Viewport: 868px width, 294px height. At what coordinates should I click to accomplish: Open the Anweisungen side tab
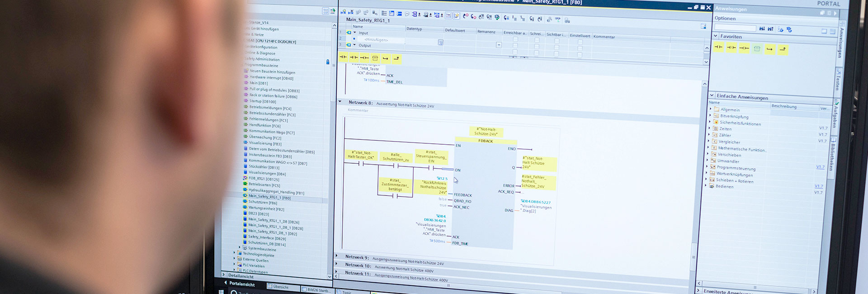[841, 43]
